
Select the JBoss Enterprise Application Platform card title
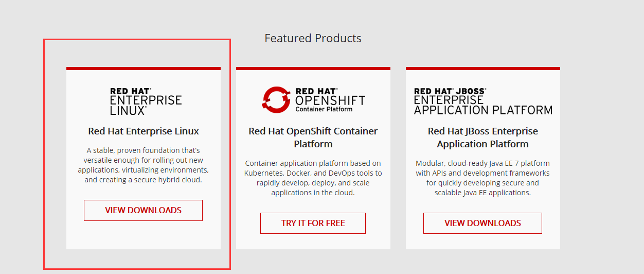click(x=482, y=138)
